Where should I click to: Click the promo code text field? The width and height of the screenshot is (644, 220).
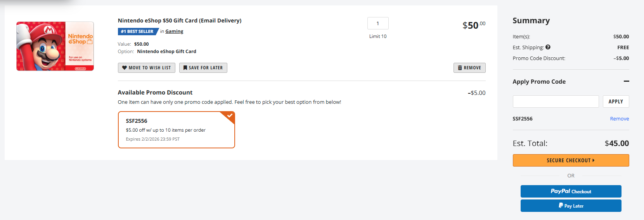[556, 101]
